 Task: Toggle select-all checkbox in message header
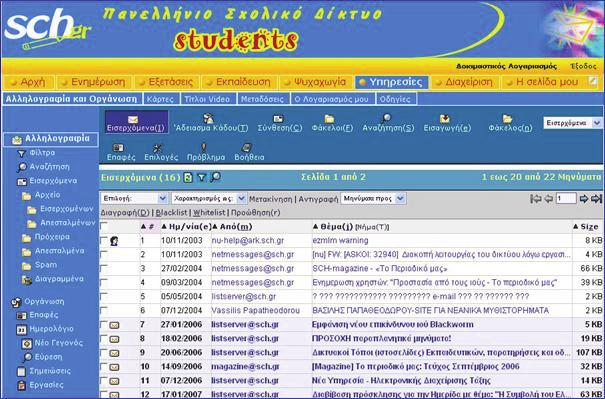coord(104,226)
